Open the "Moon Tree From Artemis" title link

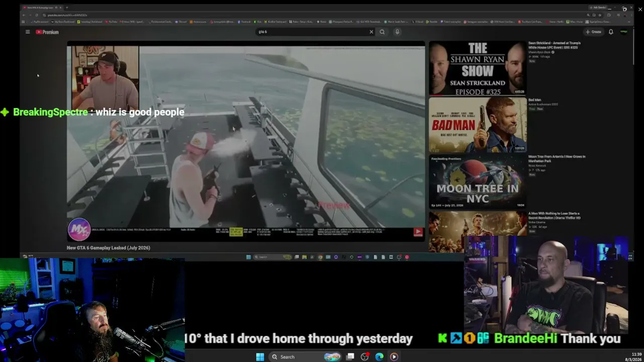tap(557, 158)
